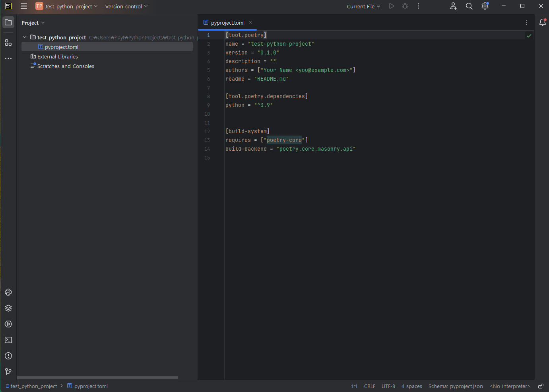Click [tool.poetry.dependencies] header text
This screenshot has height=392, width=549.
tap(267, 96)
